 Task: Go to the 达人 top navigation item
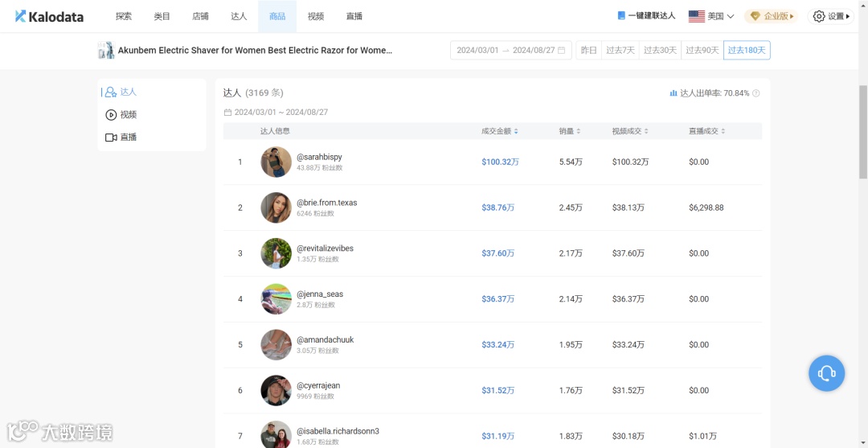240,17
